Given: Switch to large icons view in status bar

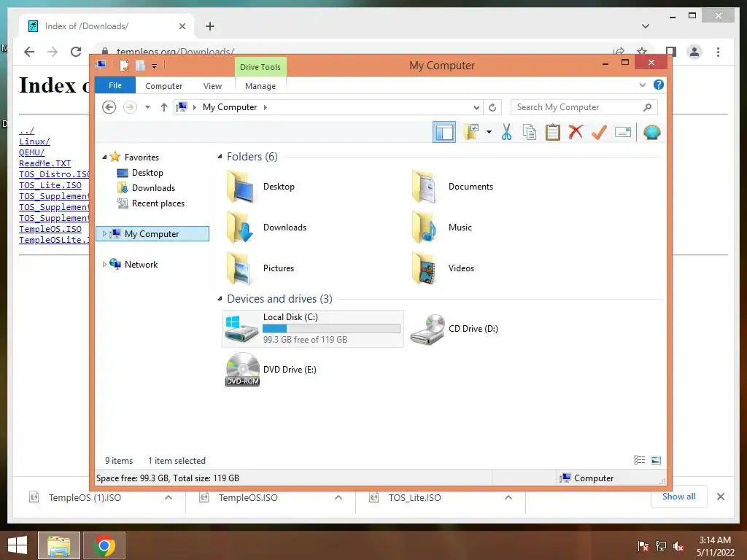Looking at the screenshot, I should 656,460.
